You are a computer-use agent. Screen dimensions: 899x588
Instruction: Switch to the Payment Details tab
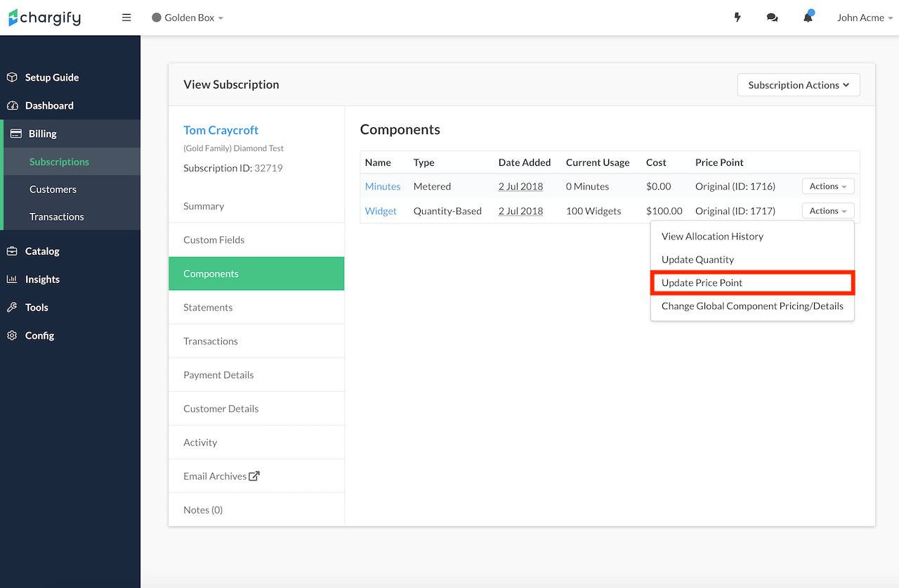point(218,374)
